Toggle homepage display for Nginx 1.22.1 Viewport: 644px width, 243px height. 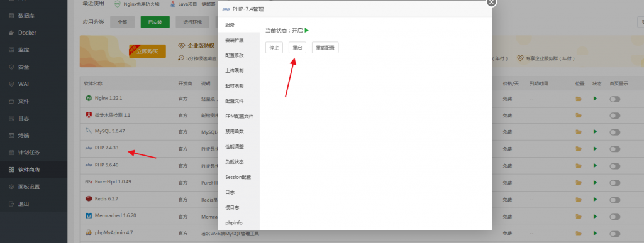(615, 99)
